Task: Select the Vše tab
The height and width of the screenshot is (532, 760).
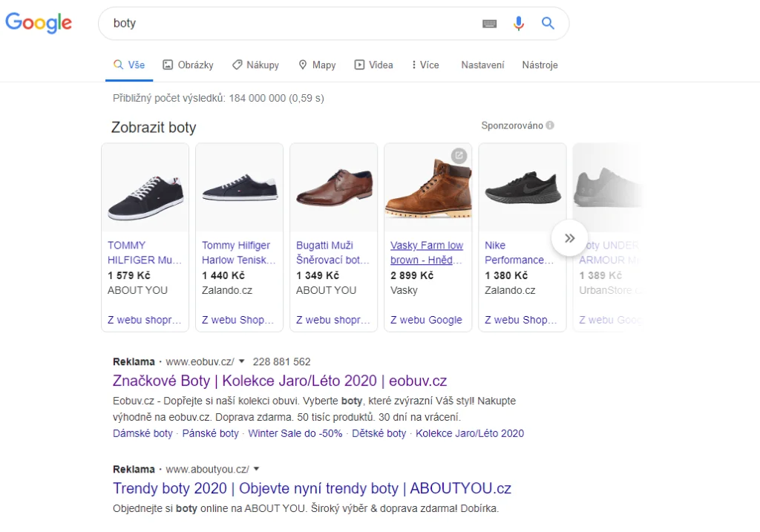Action: 129,65
